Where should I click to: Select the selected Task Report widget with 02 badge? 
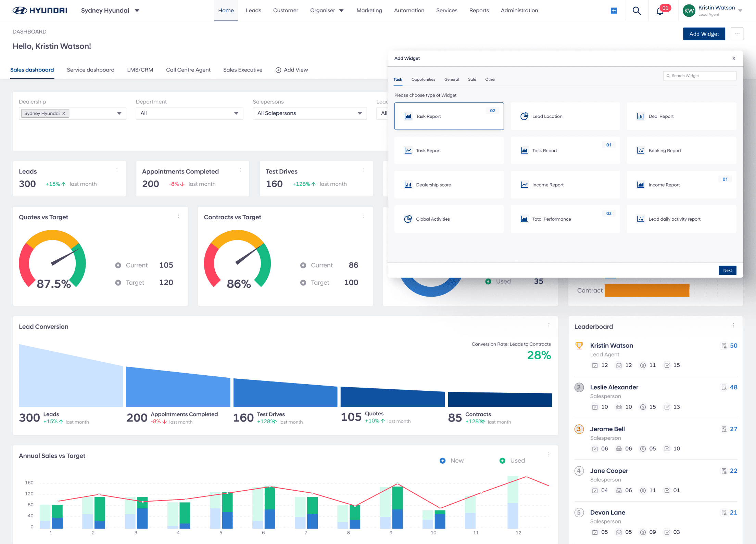click(449, 116)
